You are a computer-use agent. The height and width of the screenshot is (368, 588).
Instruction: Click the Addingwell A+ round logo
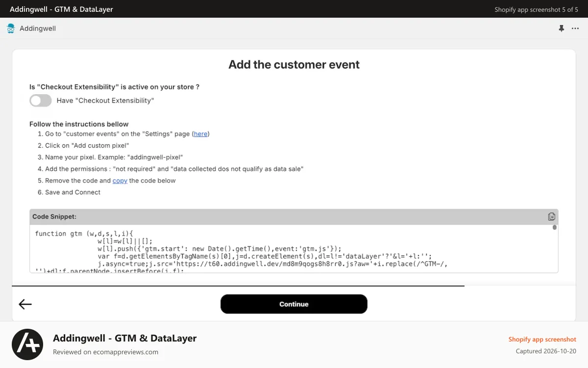pos(27,344)
